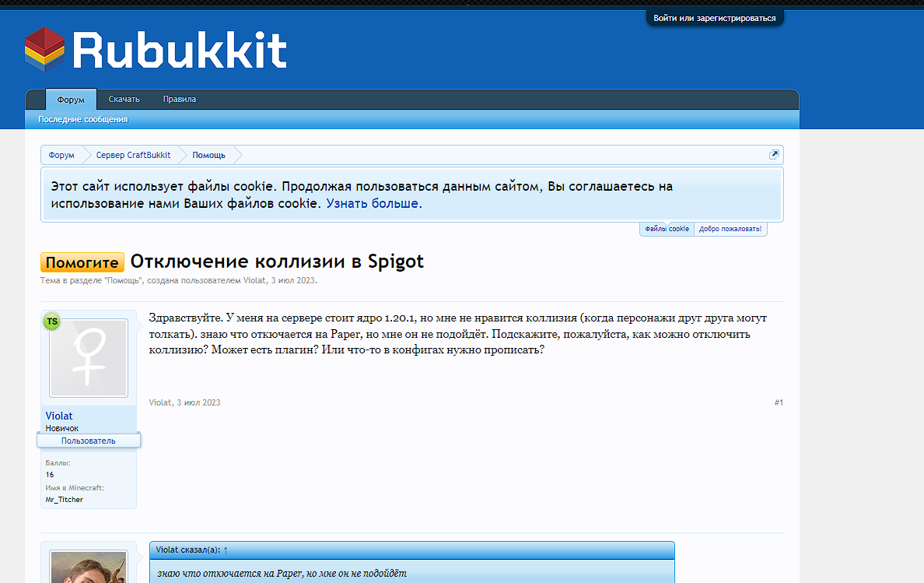Image resolution: width=924 pixels, height=583 pixels.
Task: Open the navigation popup icon in breadcrumb bar
Action: [774, 154]
